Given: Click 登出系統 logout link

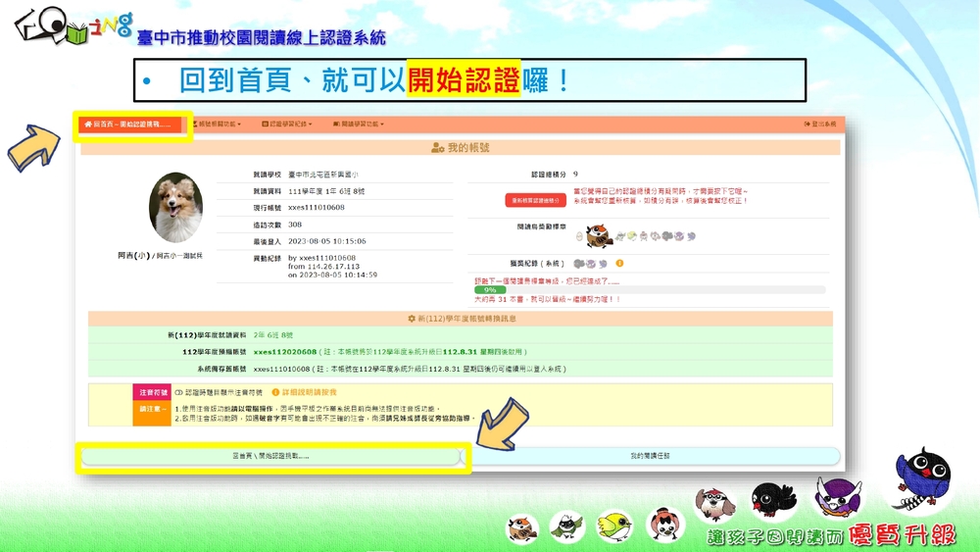Looking at the screenshot, I should 820,125.
